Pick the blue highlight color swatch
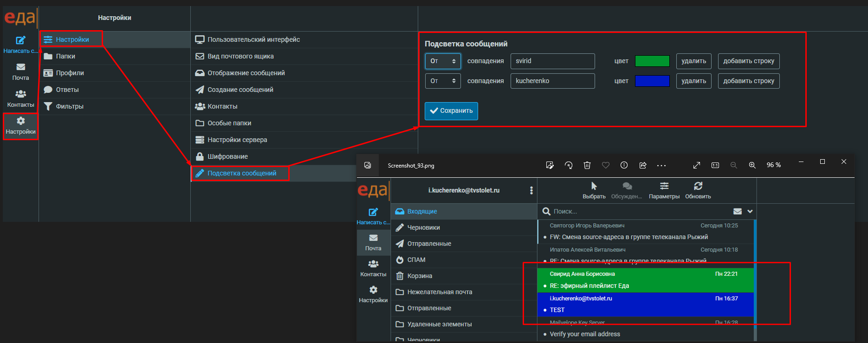868x343 pixels. pos(652,81)
